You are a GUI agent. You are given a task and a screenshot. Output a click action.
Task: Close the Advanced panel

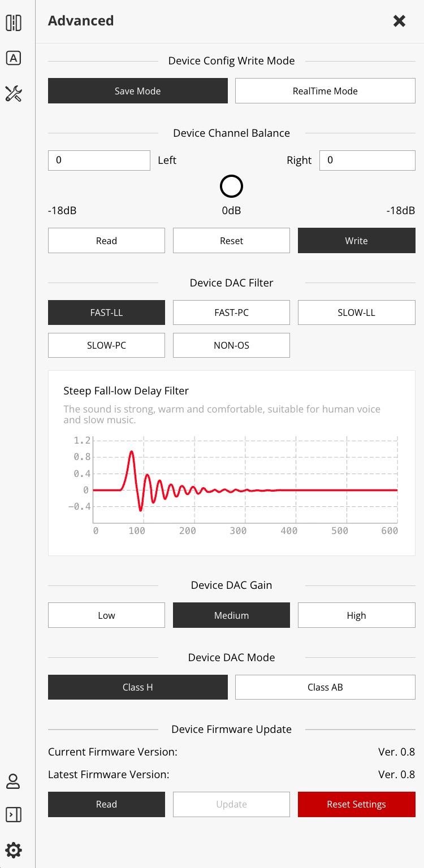(x=399, y=21)
